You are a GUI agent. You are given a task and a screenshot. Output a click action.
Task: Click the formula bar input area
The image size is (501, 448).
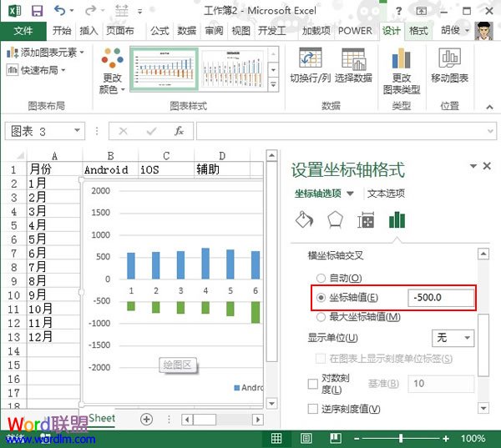click(346, 131)
